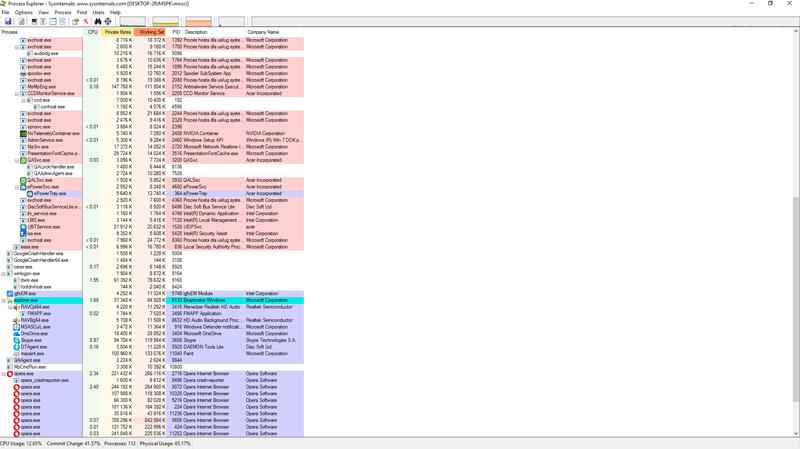Sort by Working Set column header
This screenshot has height=449, width=800.
[151, 32]
